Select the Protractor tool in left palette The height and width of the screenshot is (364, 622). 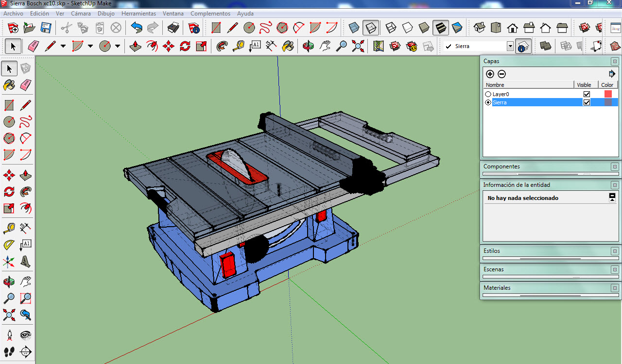[9, 245]
